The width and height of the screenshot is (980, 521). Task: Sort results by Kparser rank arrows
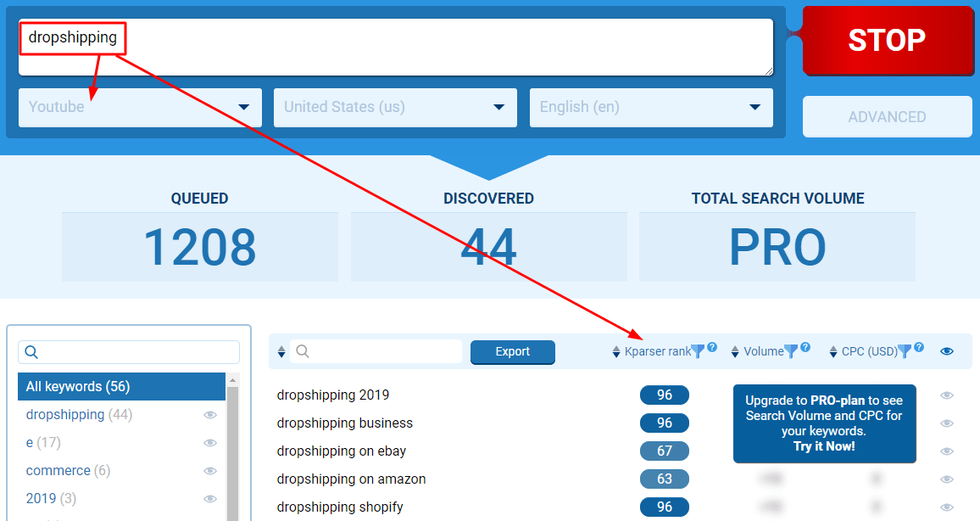click(616, 352)
